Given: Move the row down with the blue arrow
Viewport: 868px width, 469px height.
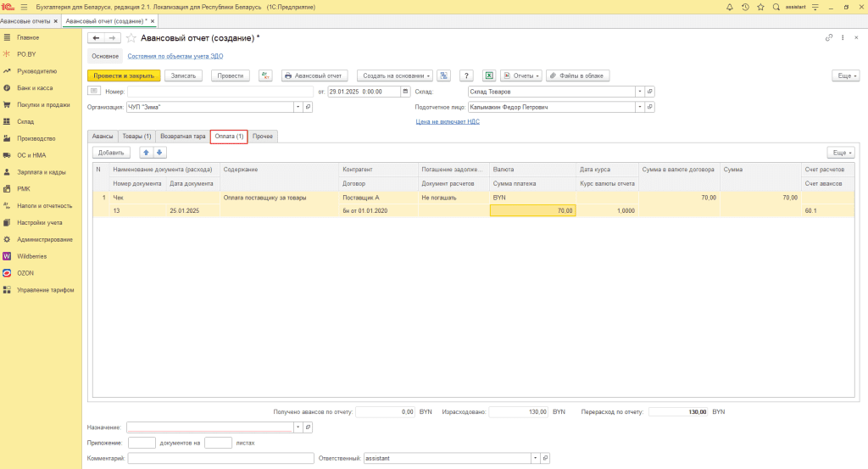Looking at the screenshot, I should point(159,153).
